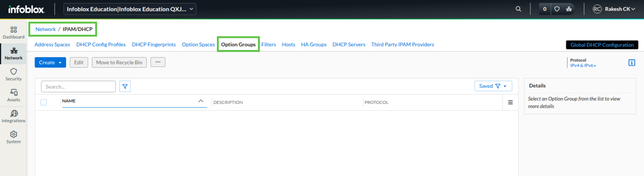The image size is (644, 176).
Task: Click the Move to Recycle Bin button
Action: 119,62
